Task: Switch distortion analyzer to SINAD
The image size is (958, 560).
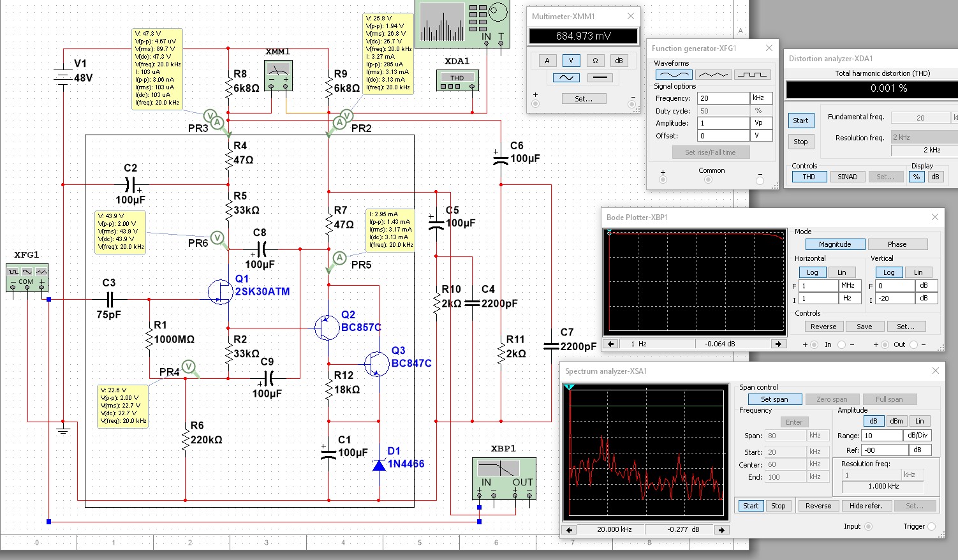Action: click(847, 177)
